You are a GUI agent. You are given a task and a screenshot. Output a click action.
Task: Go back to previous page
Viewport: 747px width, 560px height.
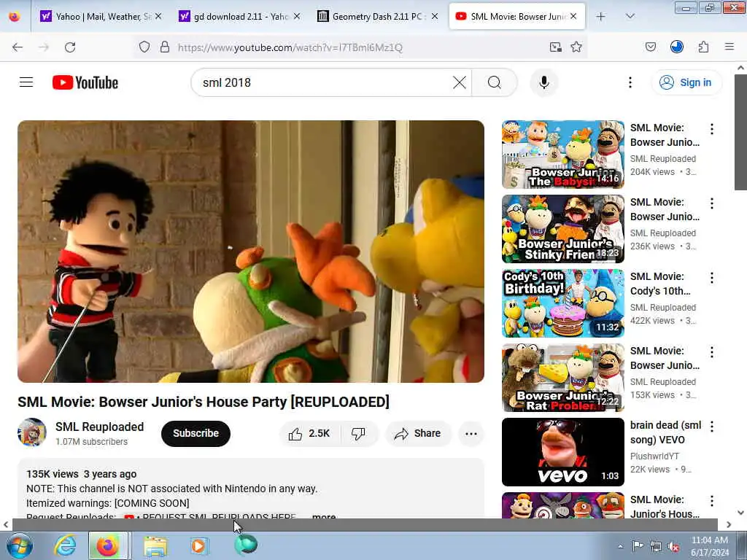(18, 47)
